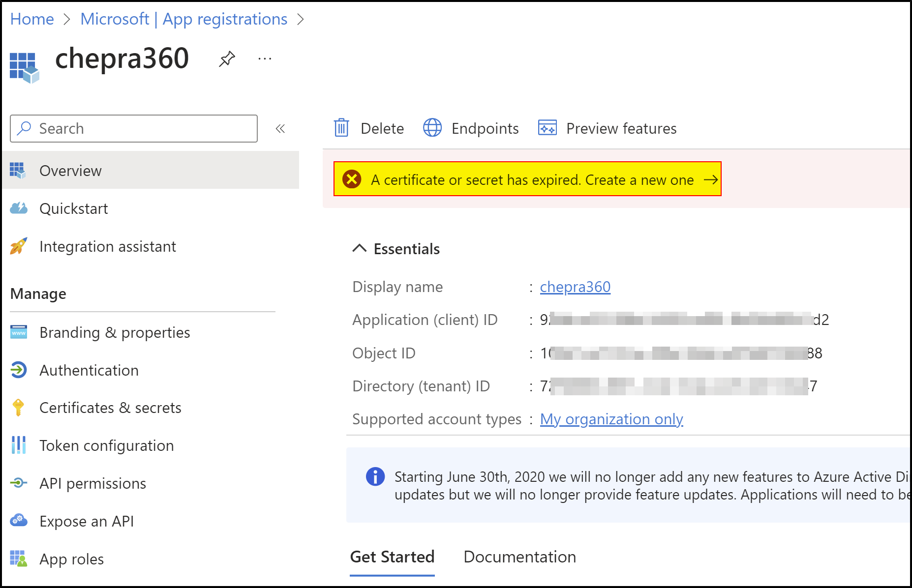The width and height of the screenshot is (912, 588).
Task: Go to Home in breadcrumb
Action: click(x=32, y=19)
